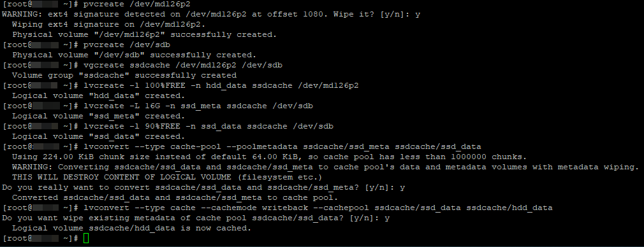Click the '--cachemode writeback' lvconvert command
The height and width of the screenshot is (247, 644).
click(318, 208)
